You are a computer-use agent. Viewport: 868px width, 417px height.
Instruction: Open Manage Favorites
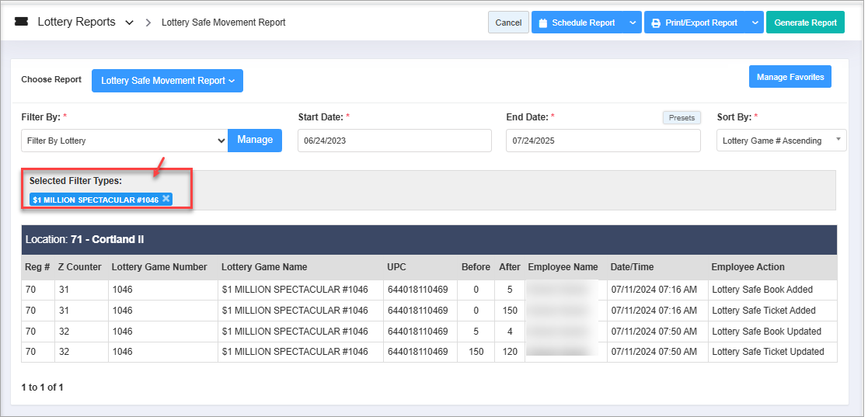(x=790, y=78)
